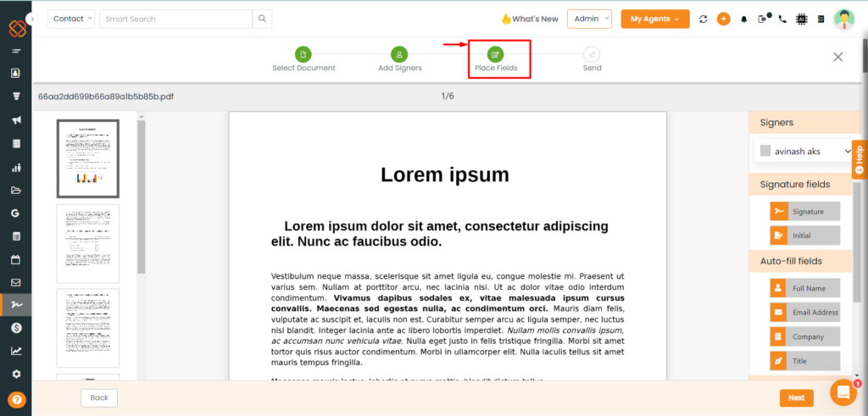Select the first page thumbnail
The width and height of the screenshot is (868, 416).
click(x=87, y=158)
